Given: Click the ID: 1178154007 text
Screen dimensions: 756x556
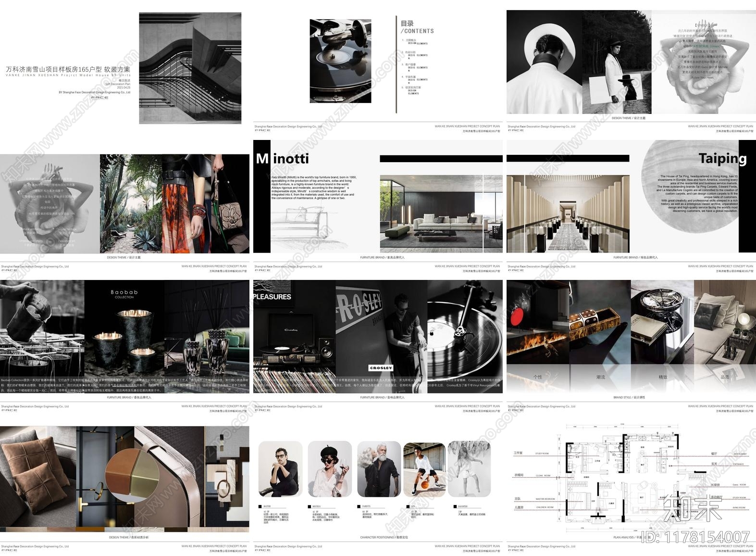Looking at the screenshot, I should 695,537.
